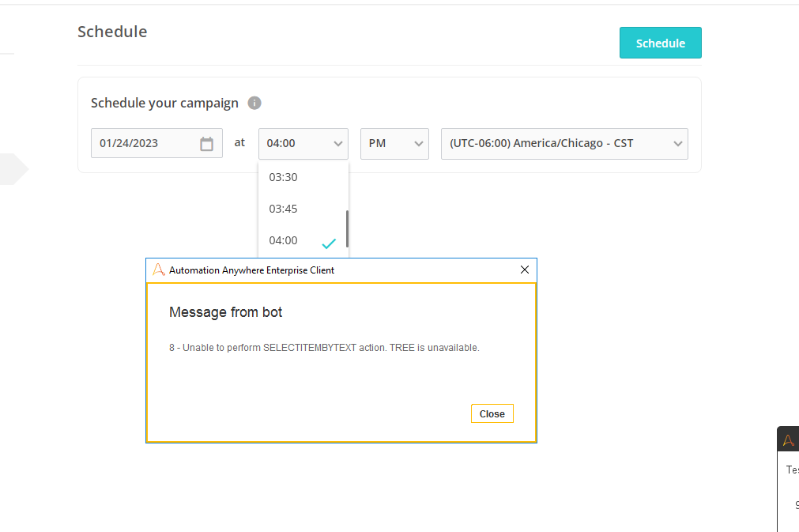
Task: Click the SELECTITEMBYTEXT error message text
Action: pyautogui.click(x=324, y=348)
